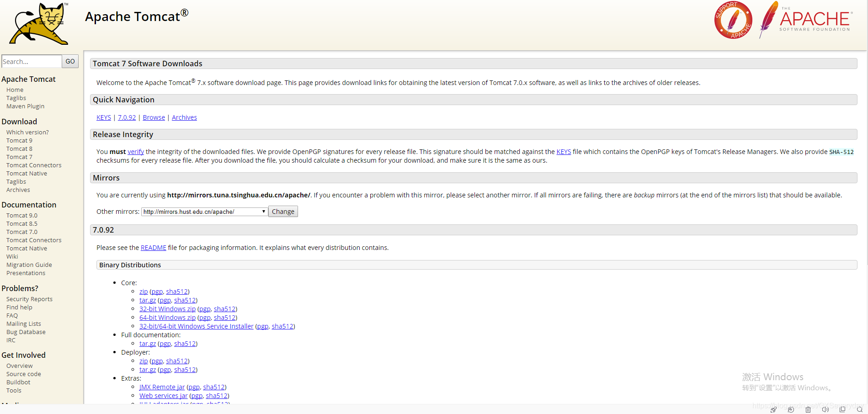Download the Core tar.gz distribution

[x=148, y=300]
